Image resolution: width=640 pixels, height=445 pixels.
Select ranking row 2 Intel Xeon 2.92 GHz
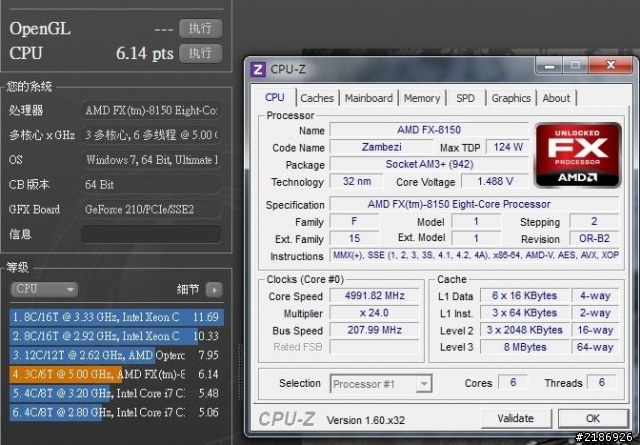116,336
